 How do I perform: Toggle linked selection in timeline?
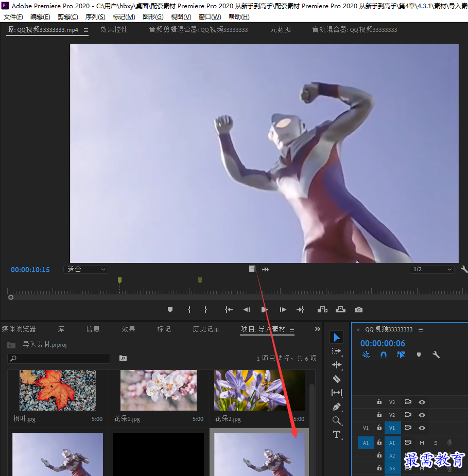401,355
